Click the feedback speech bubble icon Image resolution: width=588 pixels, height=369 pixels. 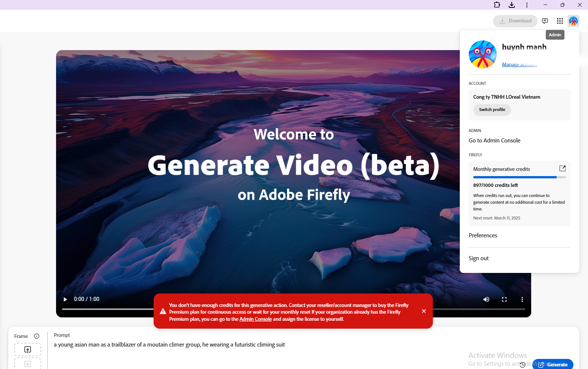(x=545, y=21)
